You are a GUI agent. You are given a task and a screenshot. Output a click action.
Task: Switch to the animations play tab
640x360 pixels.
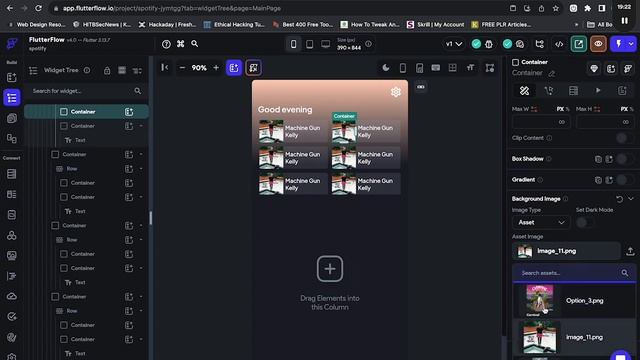click(598, 91)
